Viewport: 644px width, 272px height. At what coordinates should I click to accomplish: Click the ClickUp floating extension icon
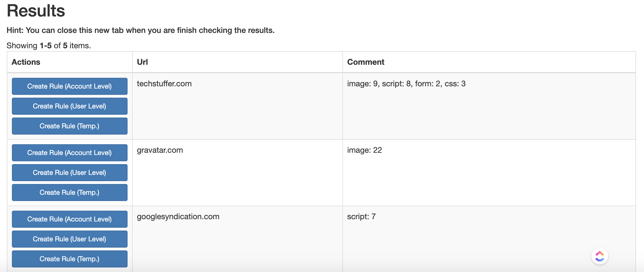[599, 256]
